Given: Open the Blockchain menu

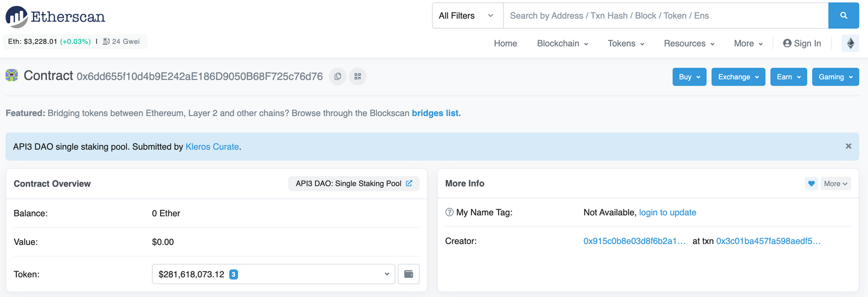Looking at the screenshot, I should point(563,43).
